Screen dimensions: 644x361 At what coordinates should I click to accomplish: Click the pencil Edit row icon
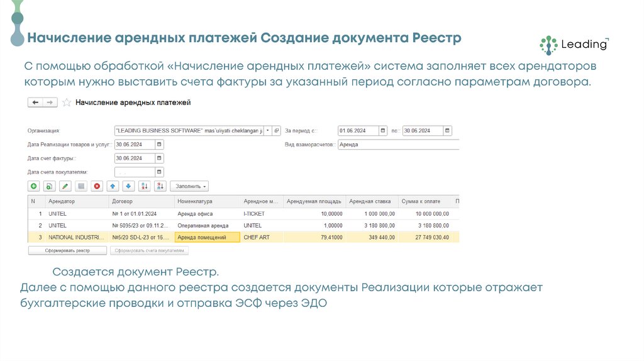point(65,186)
